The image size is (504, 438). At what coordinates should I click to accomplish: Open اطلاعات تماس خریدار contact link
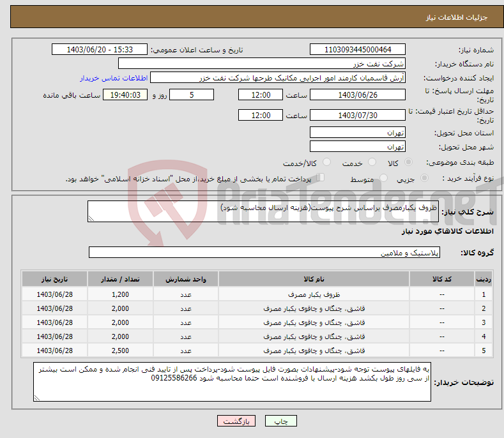click(x=114, y=78)
